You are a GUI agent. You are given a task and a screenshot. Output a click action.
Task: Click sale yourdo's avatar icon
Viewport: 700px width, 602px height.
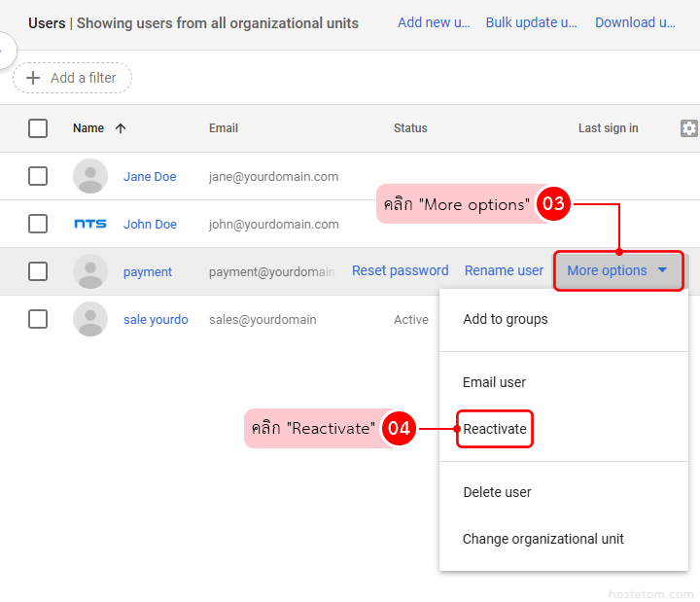[x=90, y=319]
